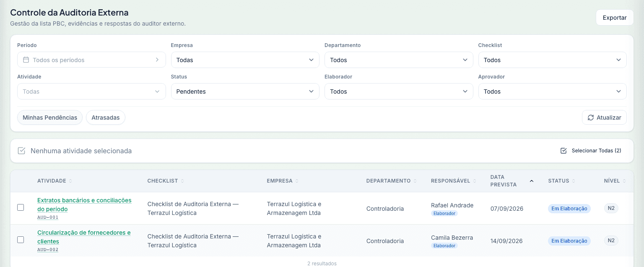644x267 pixels.
Task: Open the Status dropdown set to Pendentes
Action: (245, 92)
